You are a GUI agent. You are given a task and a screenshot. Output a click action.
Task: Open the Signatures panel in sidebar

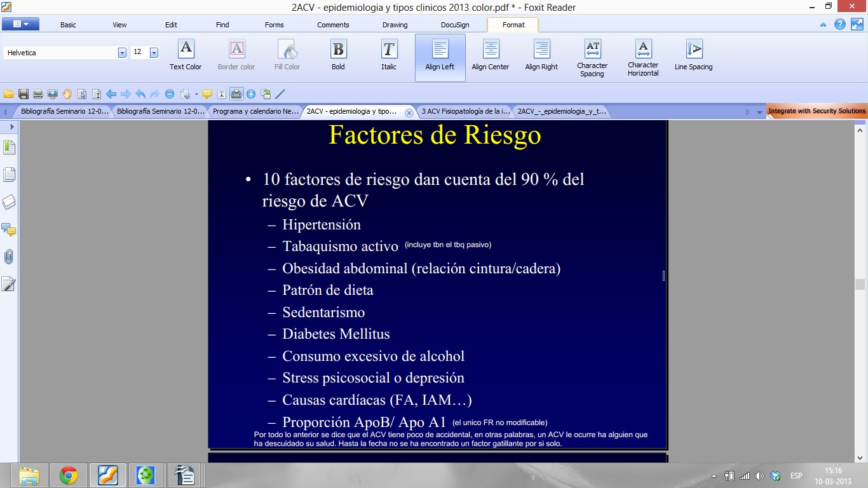(x=9, y=284)
